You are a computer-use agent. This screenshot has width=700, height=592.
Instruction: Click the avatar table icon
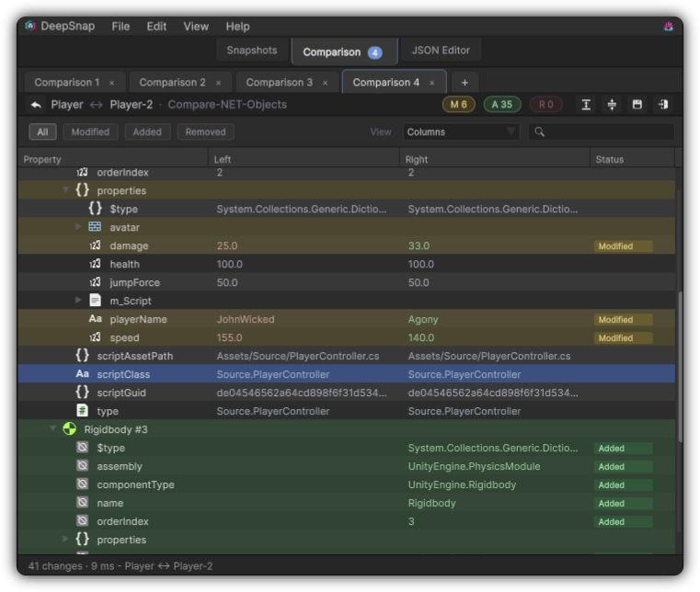click(95, 227)
